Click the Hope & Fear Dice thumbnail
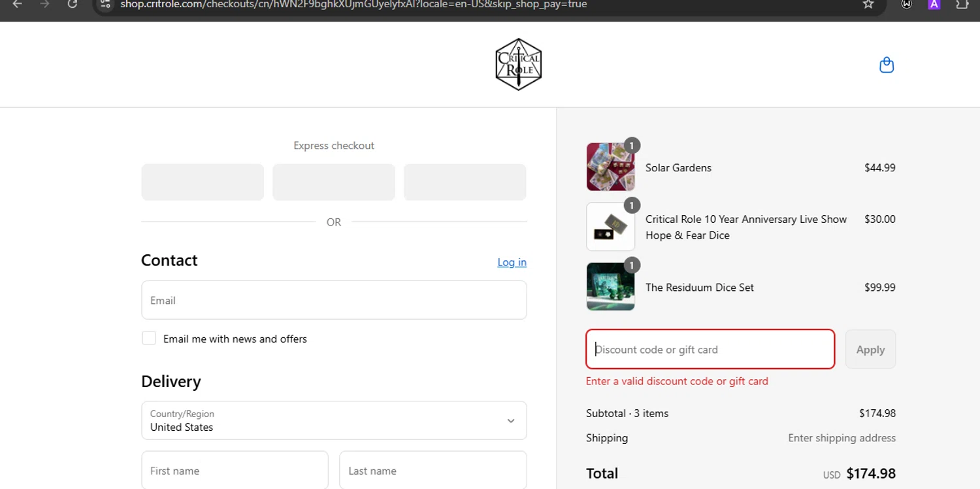Image resolution: width=980 pixels, height=489 pixels. tap(610, 227)
